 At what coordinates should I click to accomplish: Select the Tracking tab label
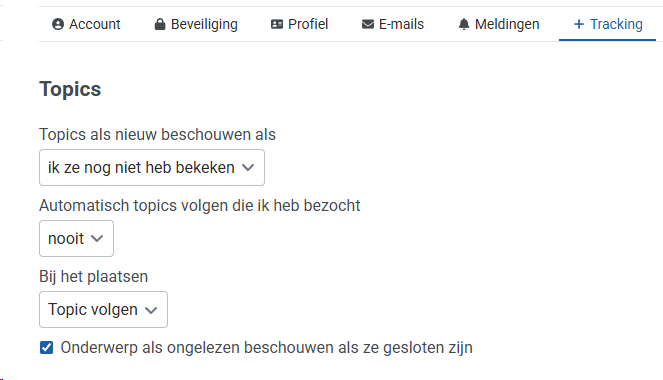pyautogui.click(x=616, y=25)
